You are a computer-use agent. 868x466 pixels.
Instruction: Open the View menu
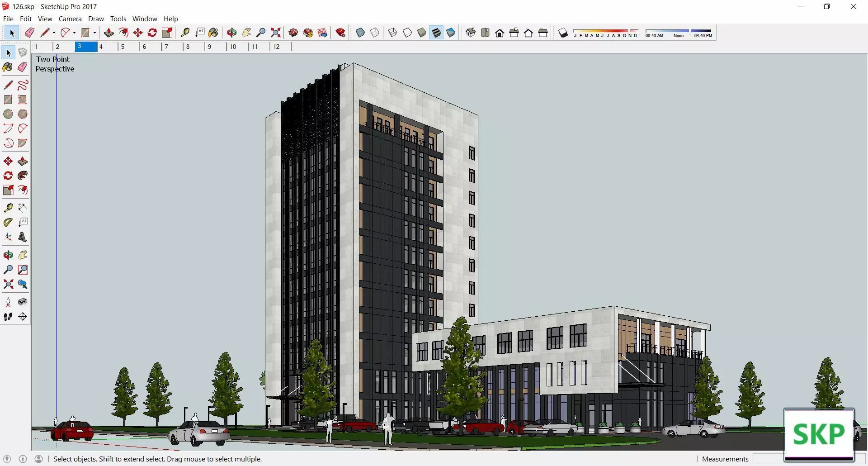pos(45,19)
